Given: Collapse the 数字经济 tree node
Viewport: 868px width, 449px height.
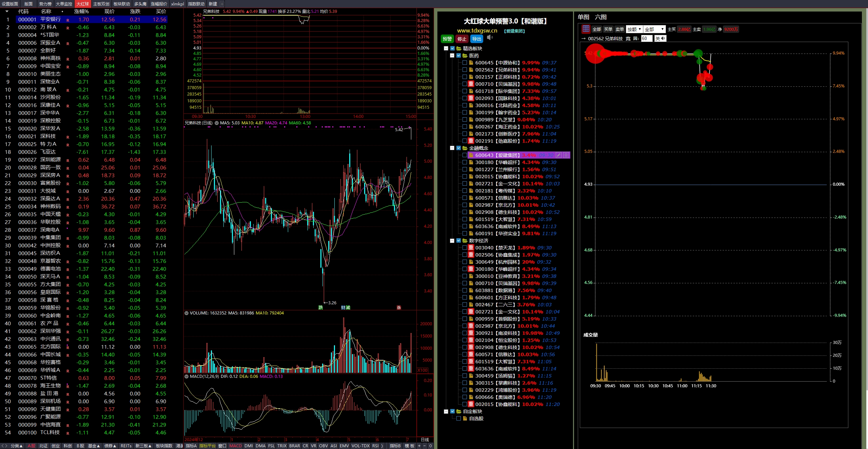Looking at the screenshot, I should 452,241.
